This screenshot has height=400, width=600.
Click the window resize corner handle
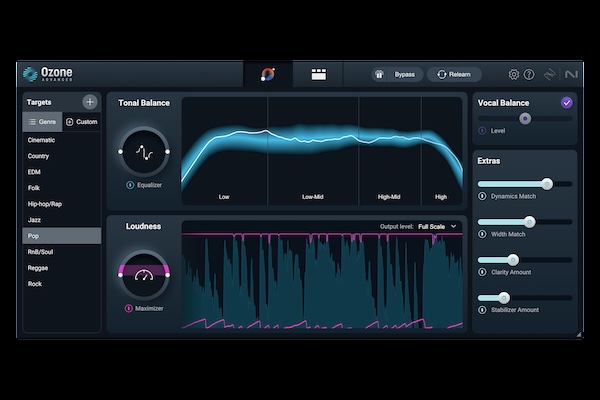pyautogui.click(x=579, y=335)
